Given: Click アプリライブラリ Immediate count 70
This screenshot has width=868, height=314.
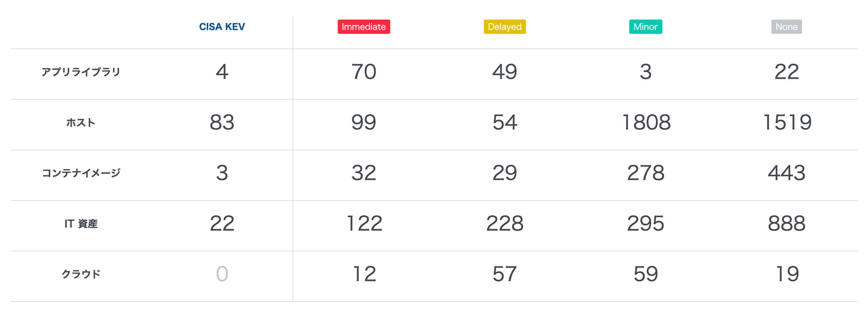Looking at the screenshot, I should tap(364, 72).
